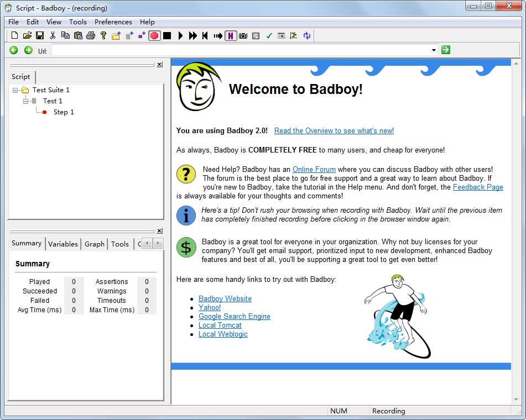Toggle the purple N recording mode button
The width and height of the screenshot is (526, 420).
(x=231, y=35)
